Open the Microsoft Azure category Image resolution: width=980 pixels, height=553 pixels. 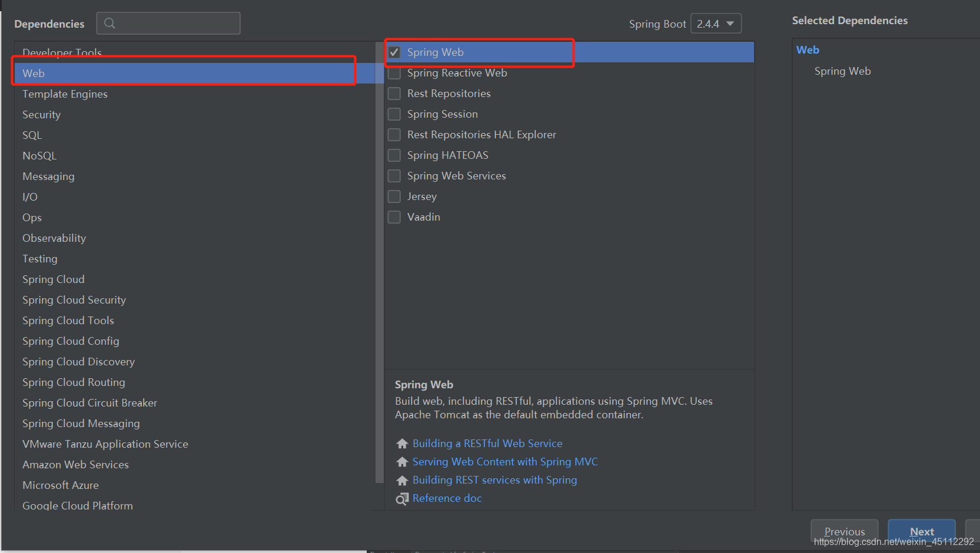[x=195, y=485]
